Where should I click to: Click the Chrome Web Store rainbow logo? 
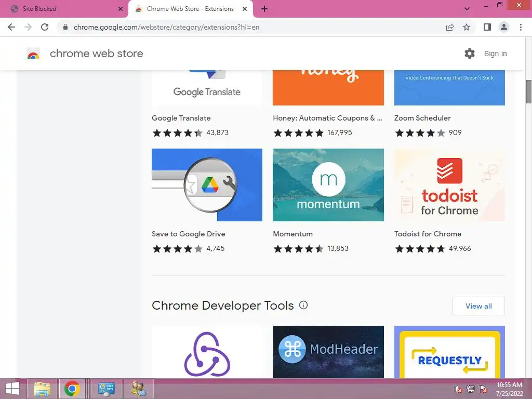(33, 54)
